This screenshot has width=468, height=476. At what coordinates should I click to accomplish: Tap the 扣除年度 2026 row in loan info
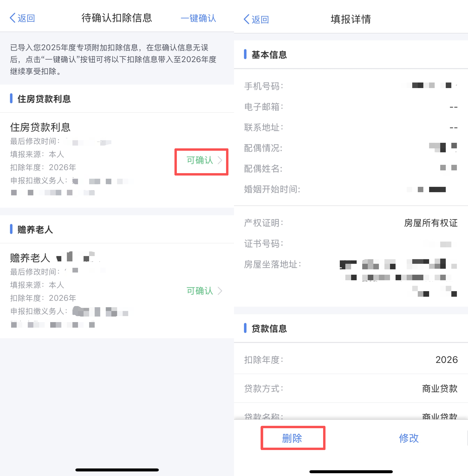[x=351, y=360]
